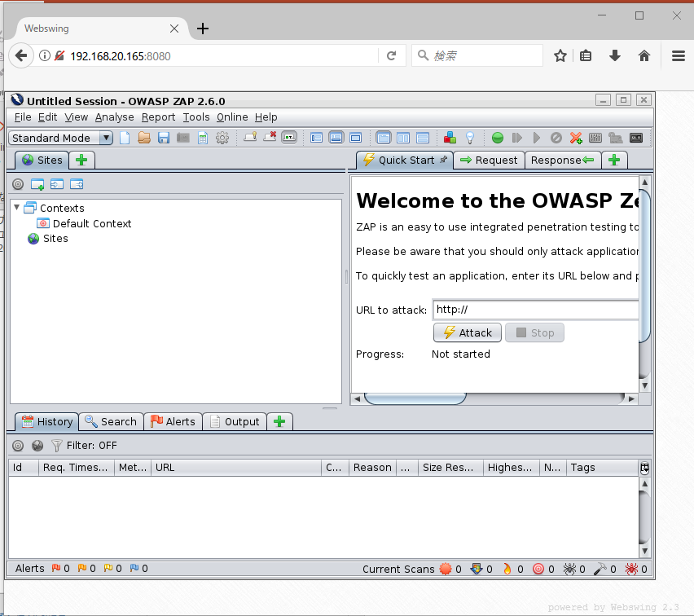Image resolution: width=694 pixels, height=616 pixels.
Task: Click the Quick Start vertical scrollbar down arrow
Action: [645, 385]
